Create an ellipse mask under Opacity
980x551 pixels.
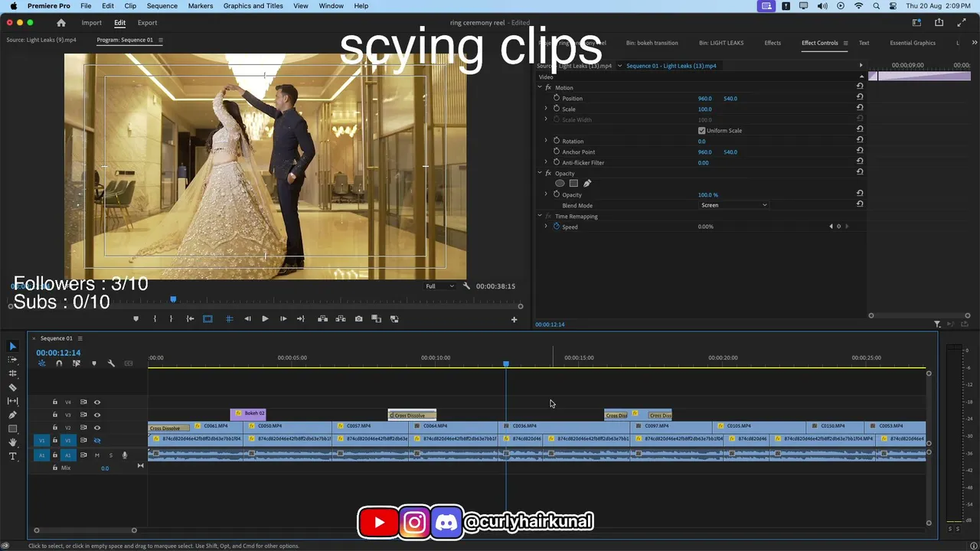click(560, 184)
